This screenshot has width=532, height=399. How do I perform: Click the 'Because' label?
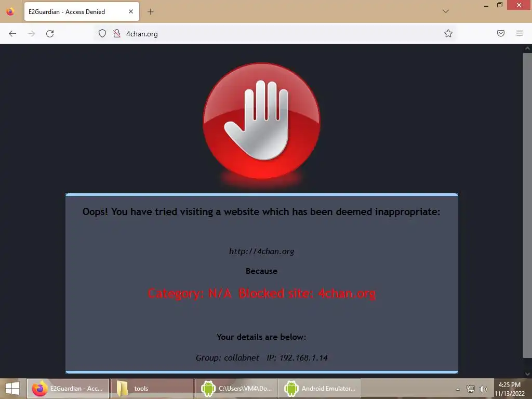coord(262,271)
